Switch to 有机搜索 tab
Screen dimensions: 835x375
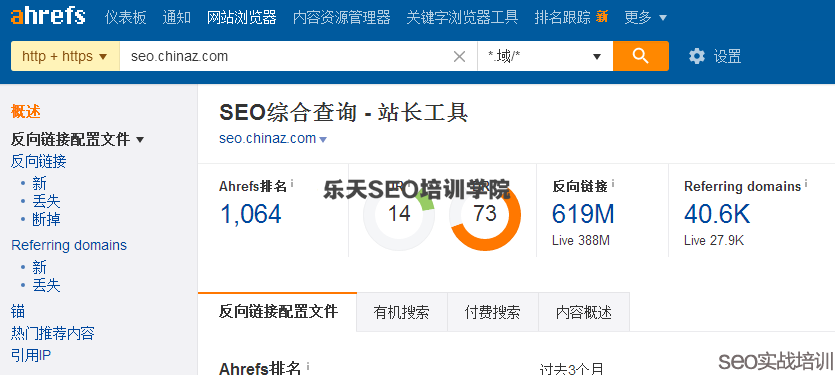[402, 312]
